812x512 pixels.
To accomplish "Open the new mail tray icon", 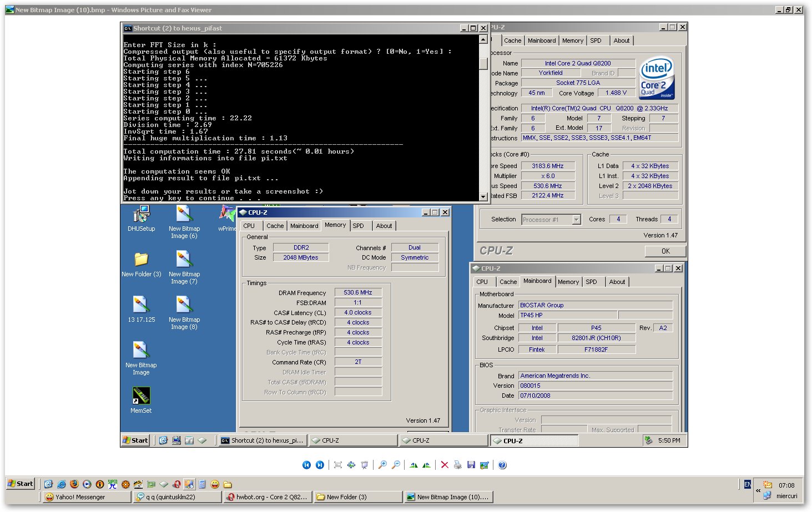I will coord(768,485).
